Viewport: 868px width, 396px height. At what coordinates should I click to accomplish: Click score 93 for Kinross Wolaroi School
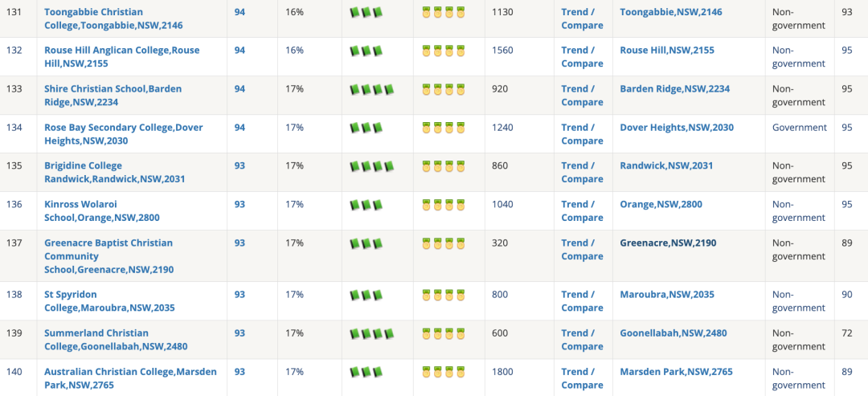(x=240, y=205)
